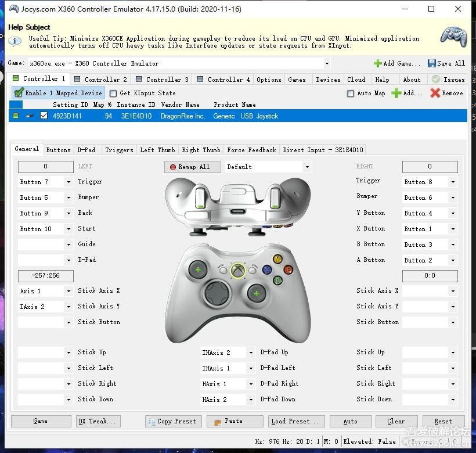The height and width of the screenshot is (453, 476).
Task: Click the Game button at bottom left
Action: click(x=41, y=421)
